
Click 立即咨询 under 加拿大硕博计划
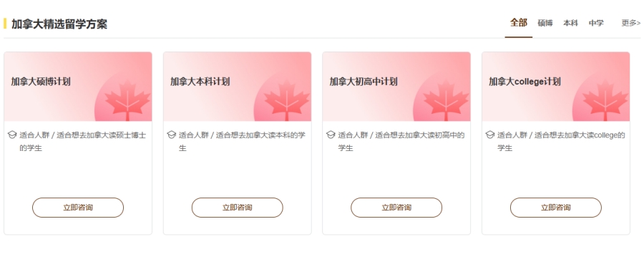pos(78,208)
